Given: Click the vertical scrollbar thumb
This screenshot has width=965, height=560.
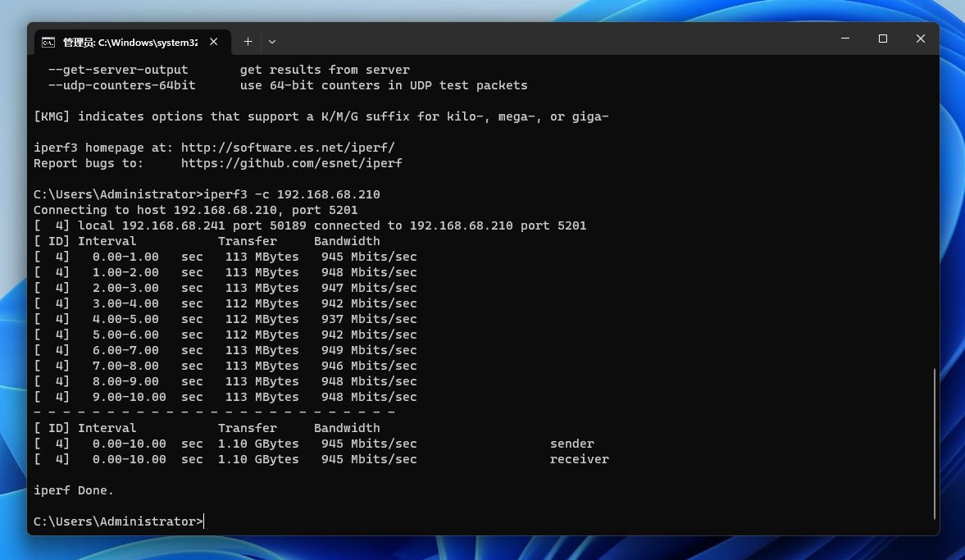Looking at the screenshot, I should tap(934, 443).
